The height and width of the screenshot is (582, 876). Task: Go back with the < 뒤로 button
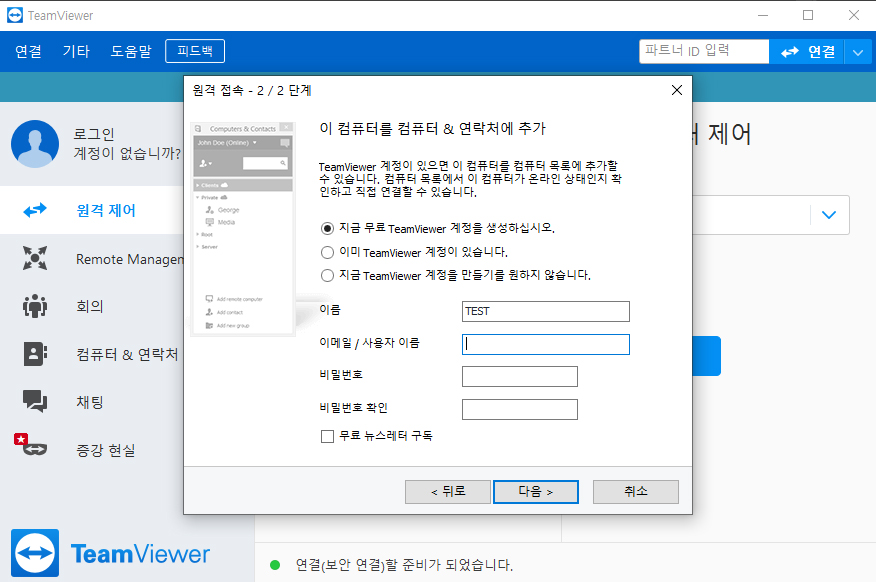point(448,492)
